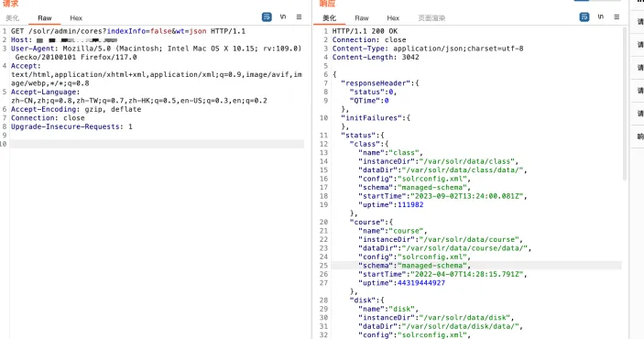Toggle response pane \n non-printable characters
The height and width of the screenshot is (339, 644).
point(600,16)
